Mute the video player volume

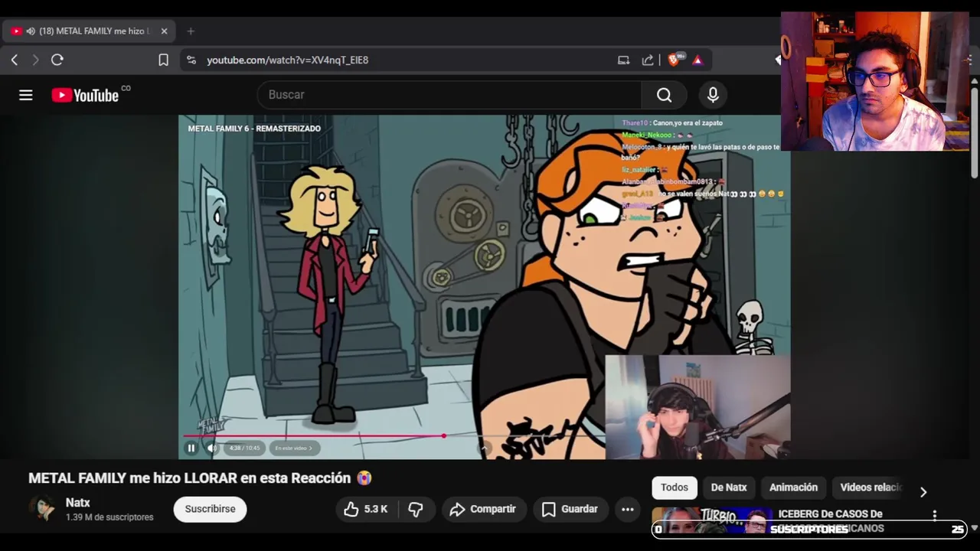[212, 448]
